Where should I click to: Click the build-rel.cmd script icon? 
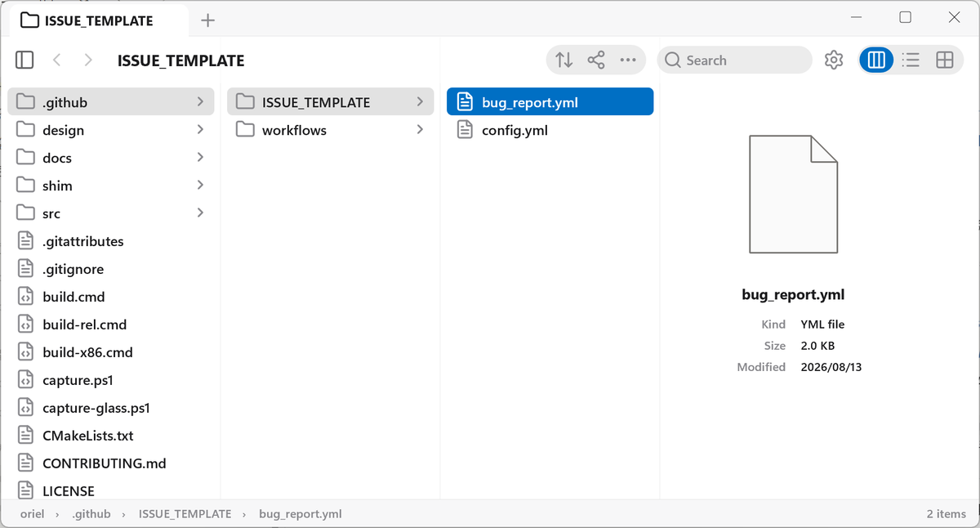[26, 324]
